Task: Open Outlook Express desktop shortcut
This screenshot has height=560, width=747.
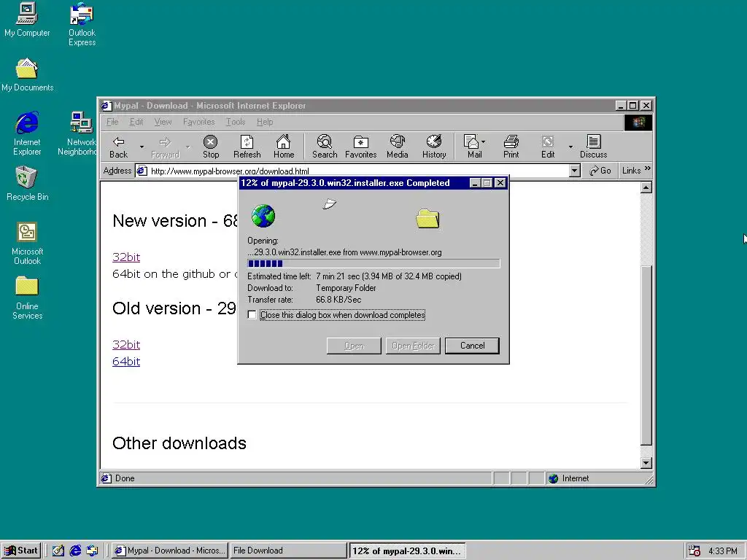Action: [82, 25]
